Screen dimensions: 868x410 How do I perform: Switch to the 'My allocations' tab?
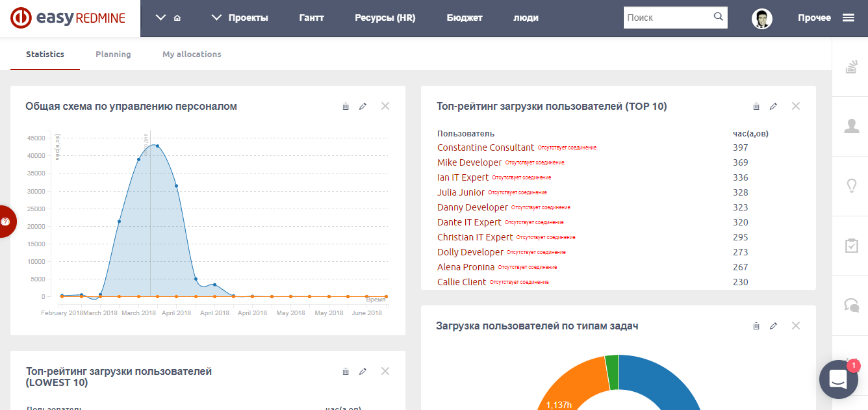192,55
